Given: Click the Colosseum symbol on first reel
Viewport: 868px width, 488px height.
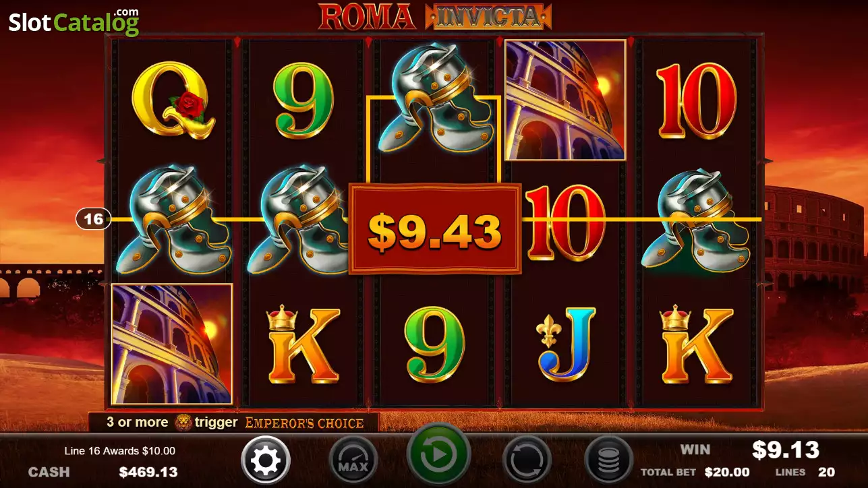Looking at the screenshot, I should tap(172, 344).
